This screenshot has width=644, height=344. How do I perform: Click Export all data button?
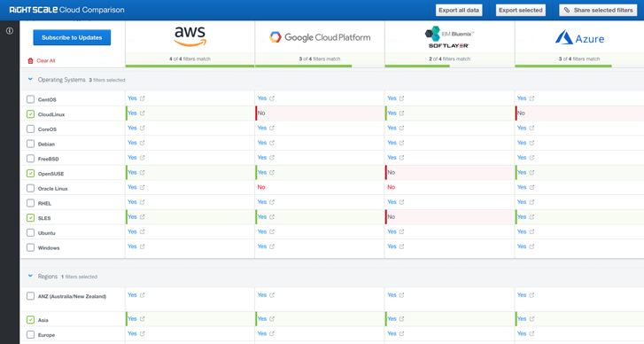[459, 10]
